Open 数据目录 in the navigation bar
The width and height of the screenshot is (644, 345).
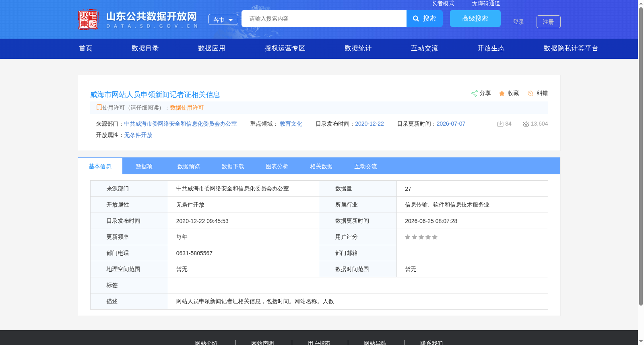[145, 48]
